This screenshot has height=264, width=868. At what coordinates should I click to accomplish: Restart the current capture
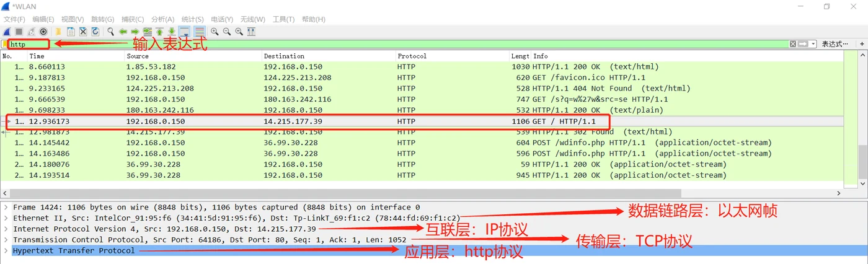point(31,32)
